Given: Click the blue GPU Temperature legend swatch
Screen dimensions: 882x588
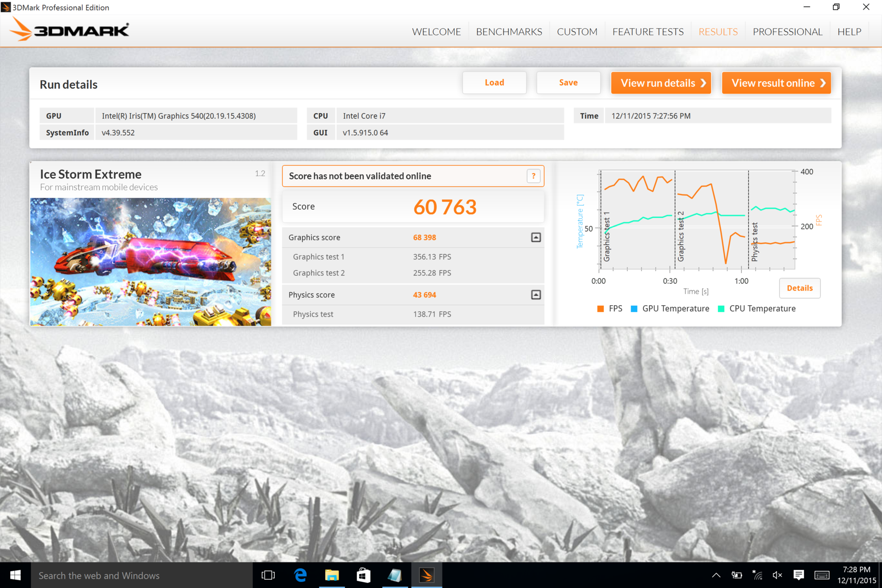Looking at the screenshot, I should (634, 309).
